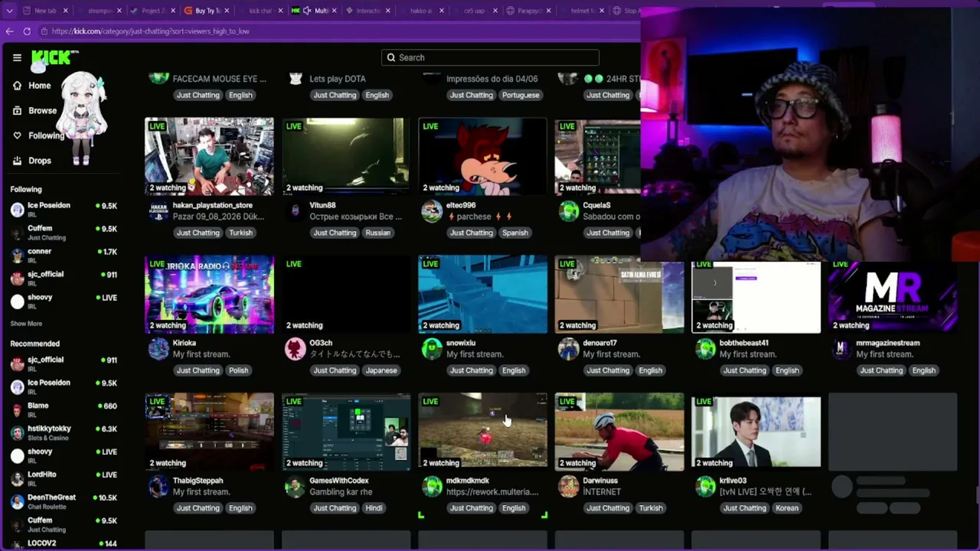Open bobthebeast41 stream thumbnail
980x551 pixels.
point(756,297)
